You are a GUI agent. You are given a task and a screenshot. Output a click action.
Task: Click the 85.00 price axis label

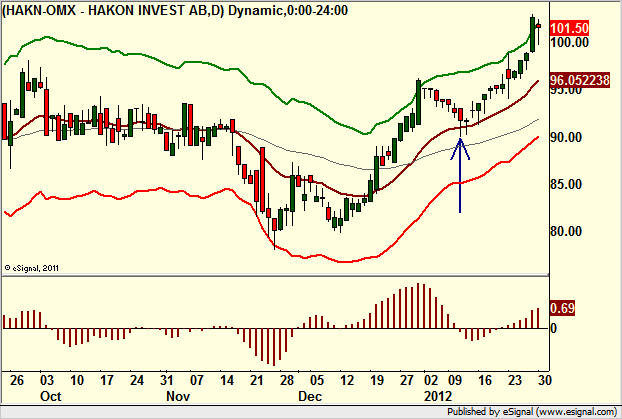click(x=566, y=184)
